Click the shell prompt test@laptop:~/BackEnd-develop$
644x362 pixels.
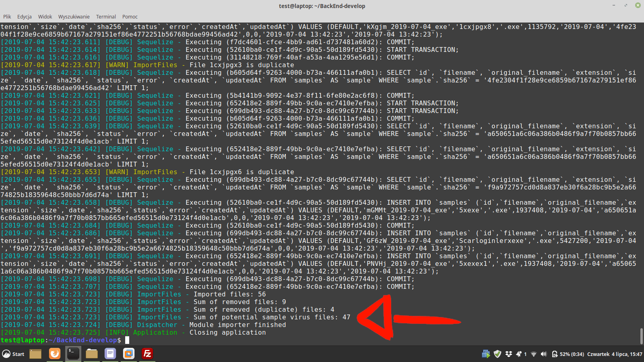tap(61, 340)
